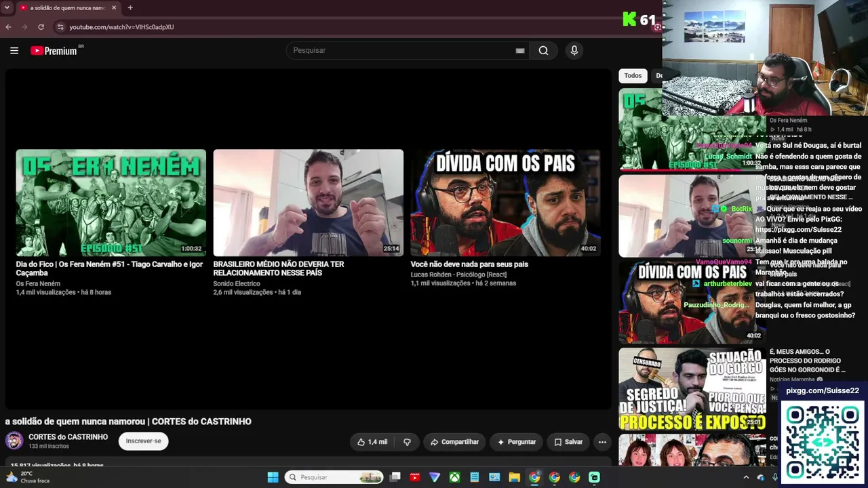Show hidden system tray icons
This screenshot has height=488, width=868.
click(x=746, y=477)
